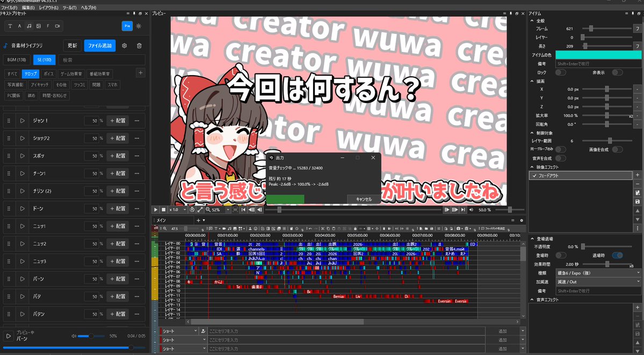Open the playback speed x1.0 dropdown
Image resolution: width=644 pixels, height=355 pixels.
[178, 209]
